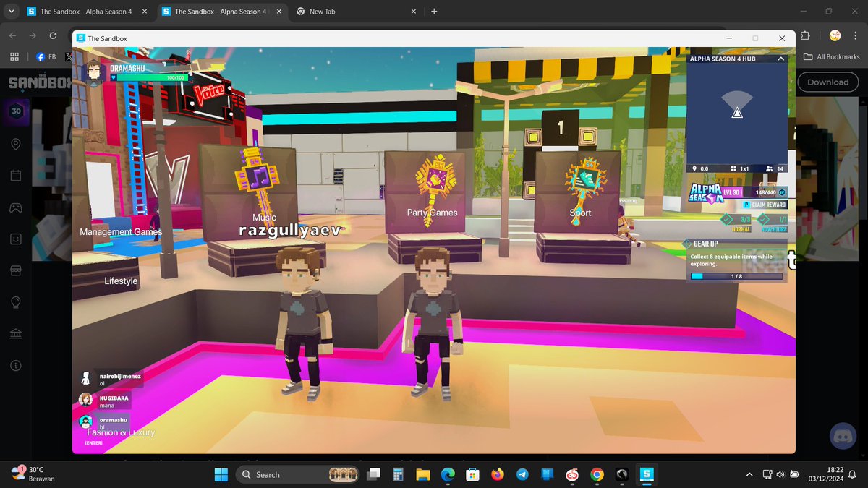
Task: Click the player health bar 100/100
Action: coord(151,77)
